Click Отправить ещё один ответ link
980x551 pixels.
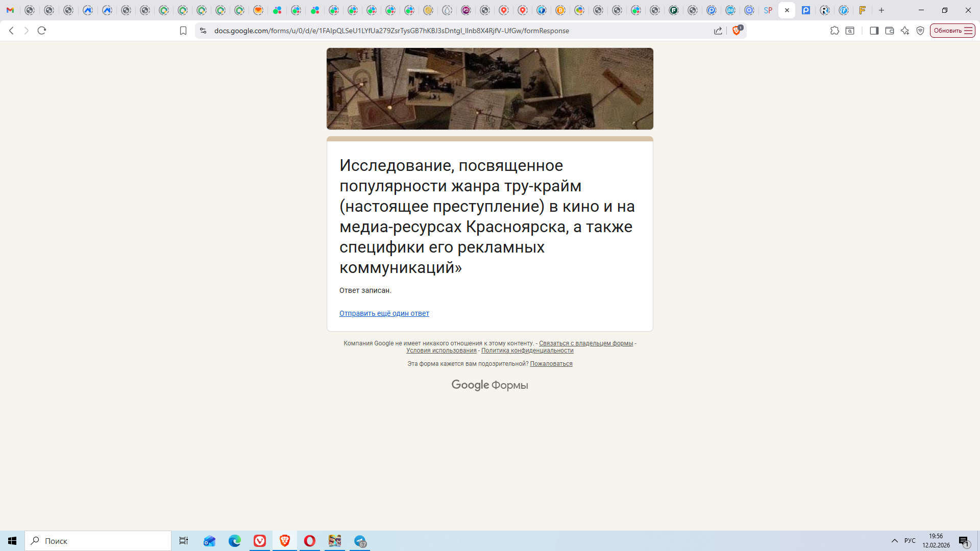384,313
